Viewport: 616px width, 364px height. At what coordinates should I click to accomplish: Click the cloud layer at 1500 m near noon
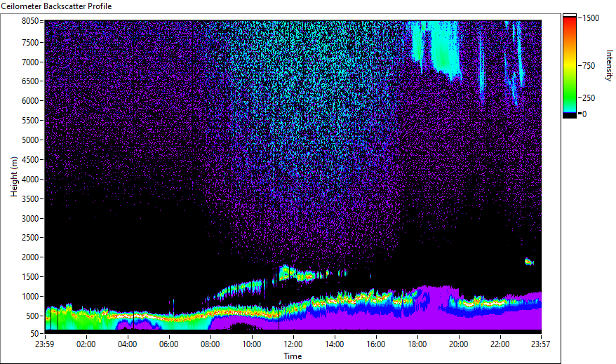click(299, 274)
